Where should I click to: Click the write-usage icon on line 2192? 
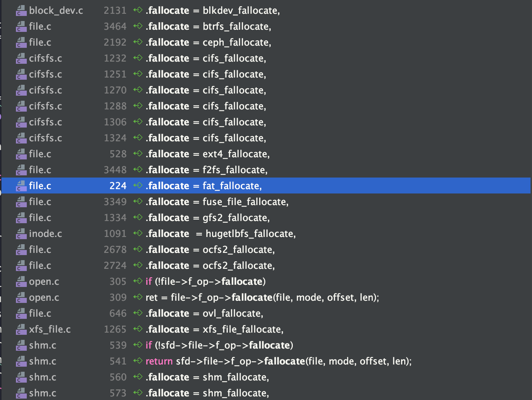(x=138, y=42)
